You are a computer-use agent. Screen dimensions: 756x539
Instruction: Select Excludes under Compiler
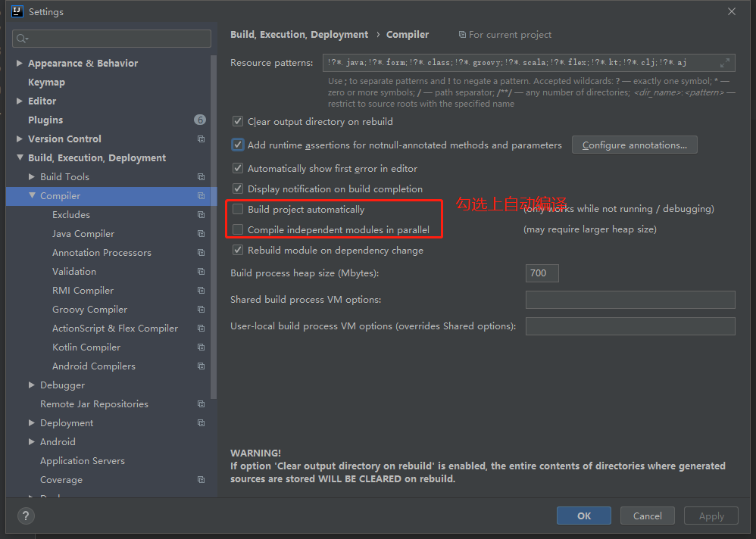click(x=71, y=215)
